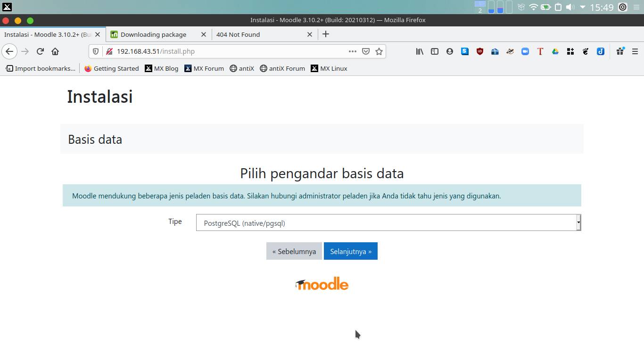
Task: Open antiX Forum bookmark
Action: [282, 68]
